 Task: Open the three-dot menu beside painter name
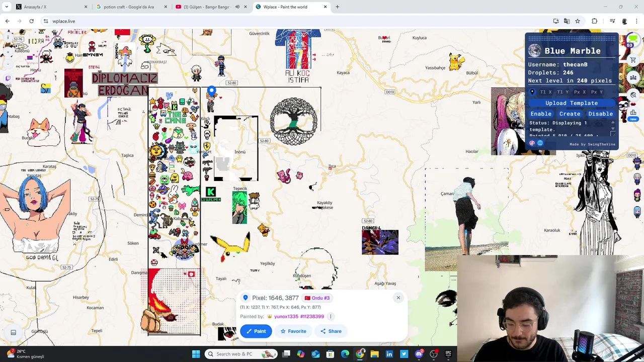[x=331, y=316]
